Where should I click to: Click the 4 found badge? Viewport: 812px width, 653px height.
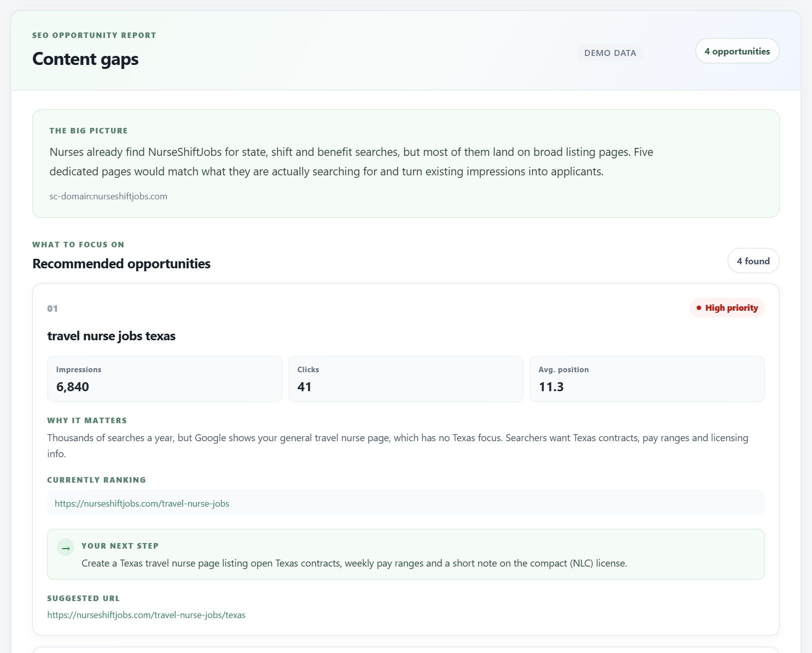click(753, 261)
